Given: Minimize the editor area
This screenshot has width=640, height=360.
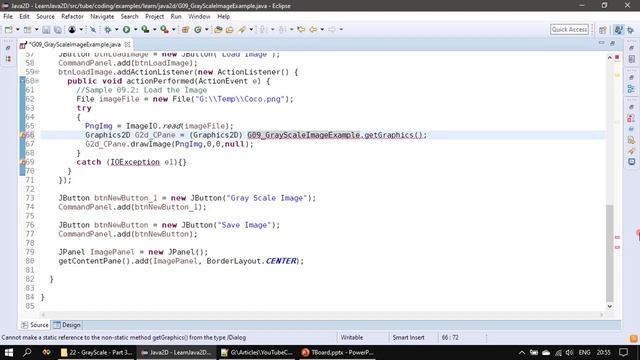Looking at the screenshot, I should coord(601,43).
